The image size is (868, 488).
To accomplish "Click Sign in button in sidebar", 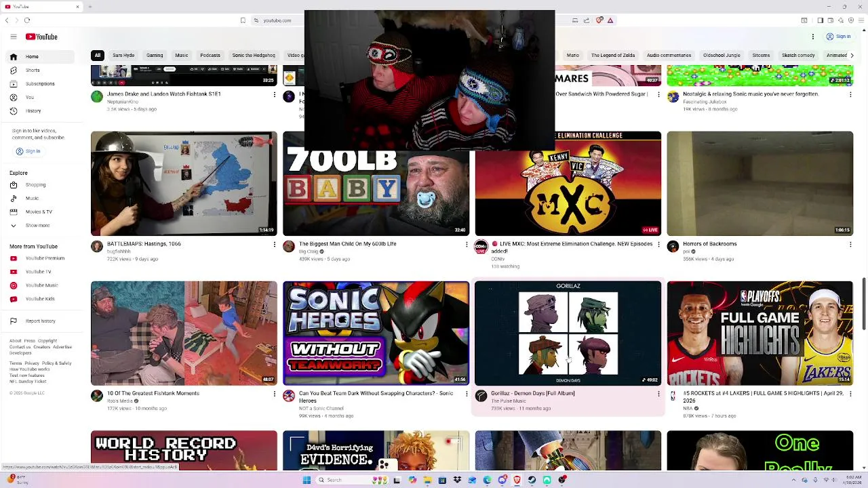I will pyautogui.click(x=28, y=151).
